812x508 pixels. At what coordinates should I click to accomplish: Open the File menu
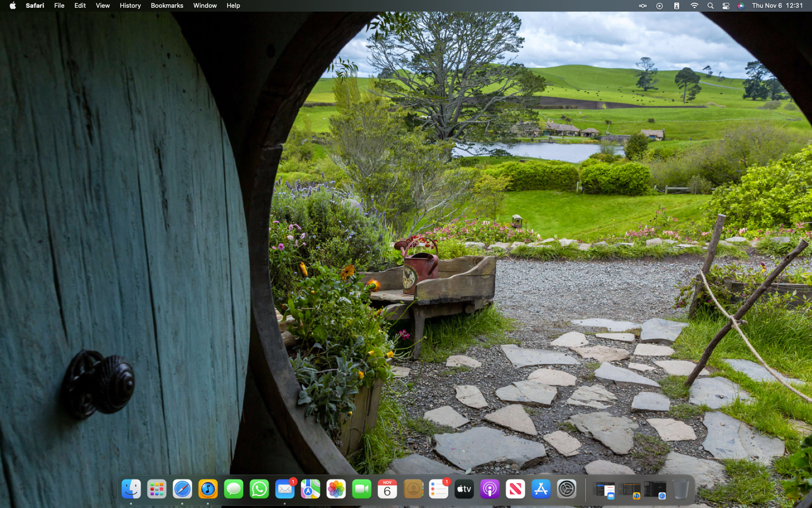(x=59, y=6)
